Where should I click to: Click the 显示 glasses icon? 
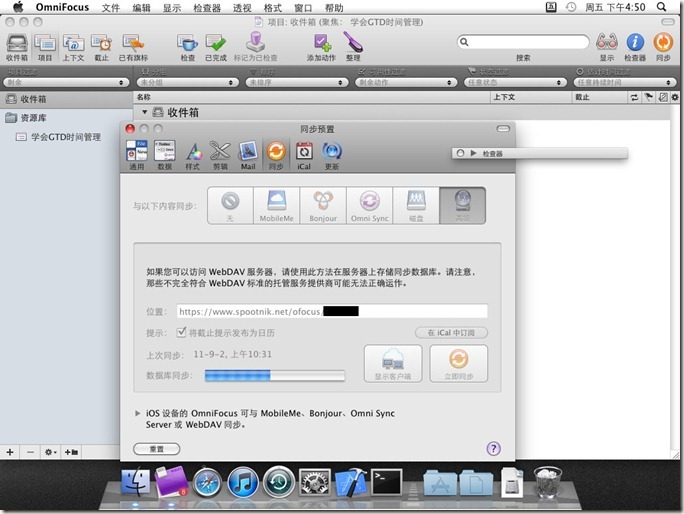607,47
